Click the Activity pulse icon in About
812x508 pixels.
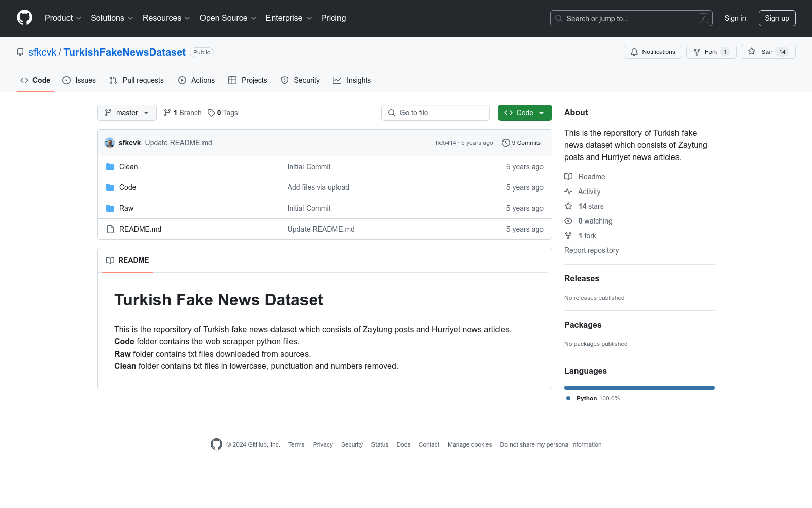pos(568,192)
